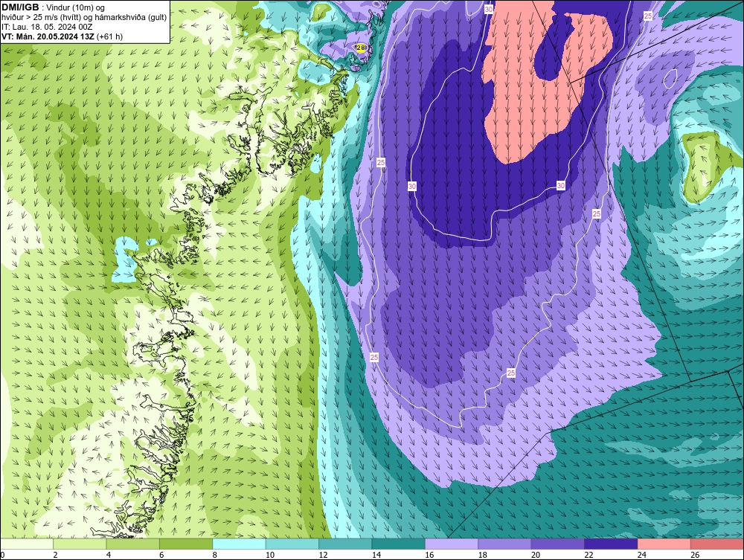Click the yellow 28 max gust marker
This screenshot has height=560, width=744.
pos(361,48)
